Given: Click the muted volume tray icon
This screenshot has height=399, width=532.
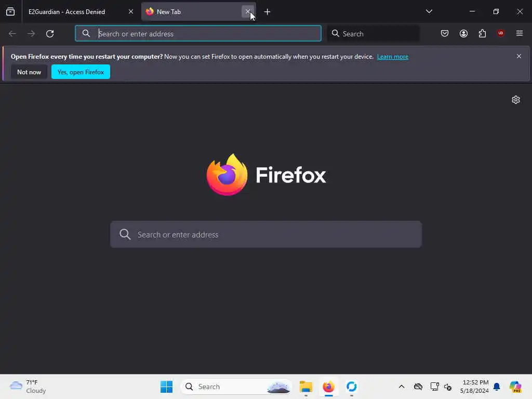Looking at the screenshot, I should 447,387.
